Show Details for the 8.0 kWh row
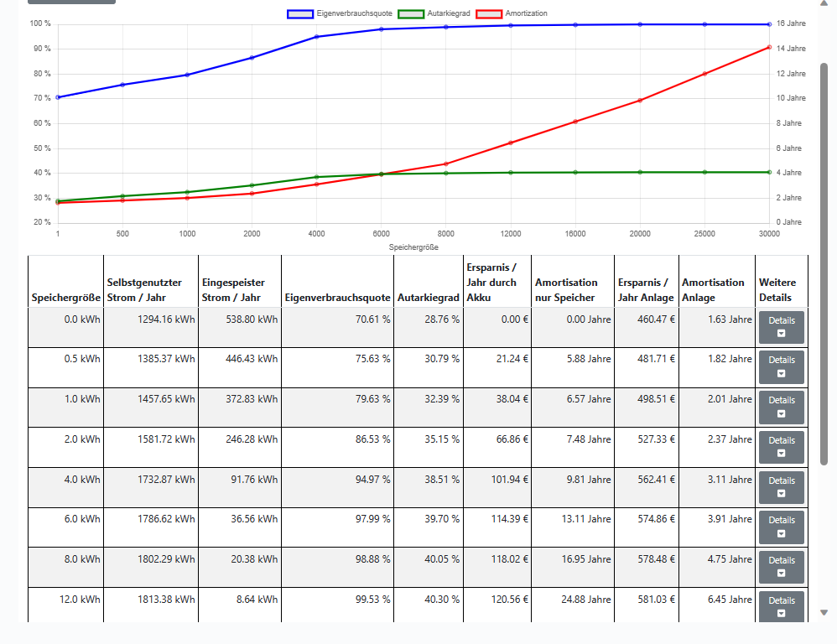 click(x=782, y=567)
